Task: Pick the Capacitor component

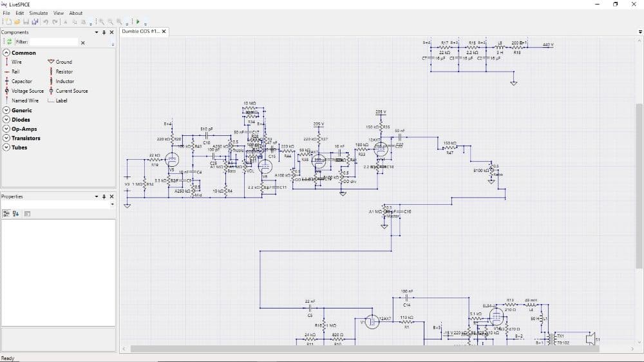Action: [x=21, y=81]
